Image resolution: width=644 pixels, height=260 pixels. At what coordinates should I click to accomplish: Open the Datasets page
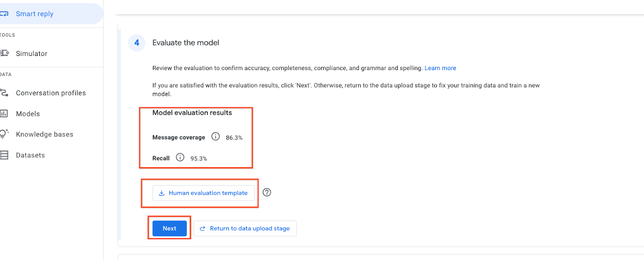click(30, 155)
